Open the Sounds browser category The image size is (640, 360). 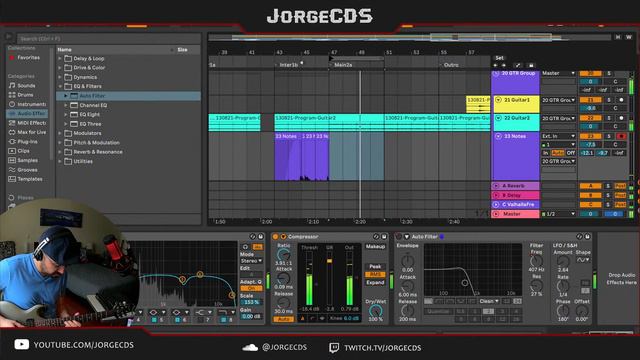pos(26,86)
